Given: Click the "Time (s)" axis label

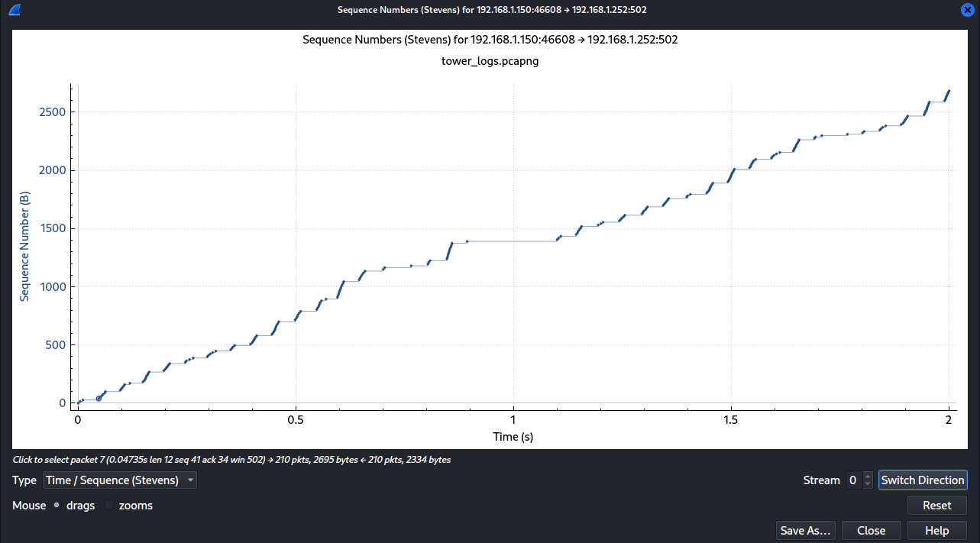Looking at the screenshot, I should click(x=513, y=436).
